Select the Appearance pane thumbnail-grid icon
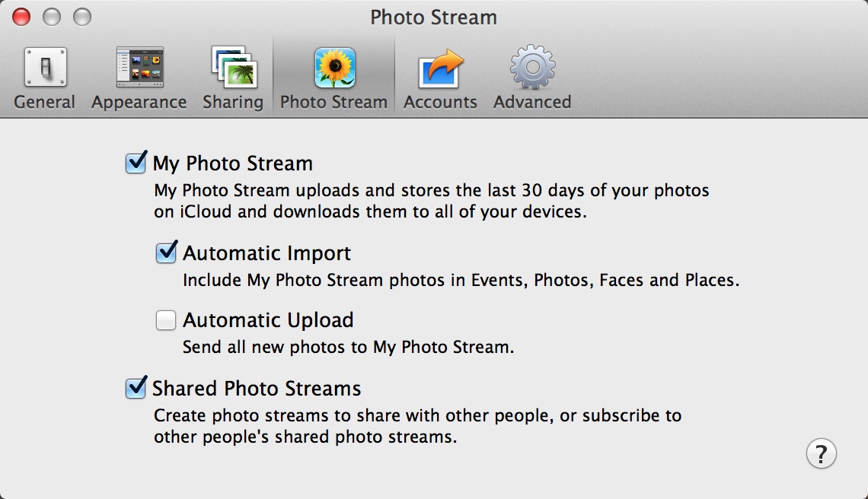The height and width of the screenshot is (499, 868). point(139,68)
